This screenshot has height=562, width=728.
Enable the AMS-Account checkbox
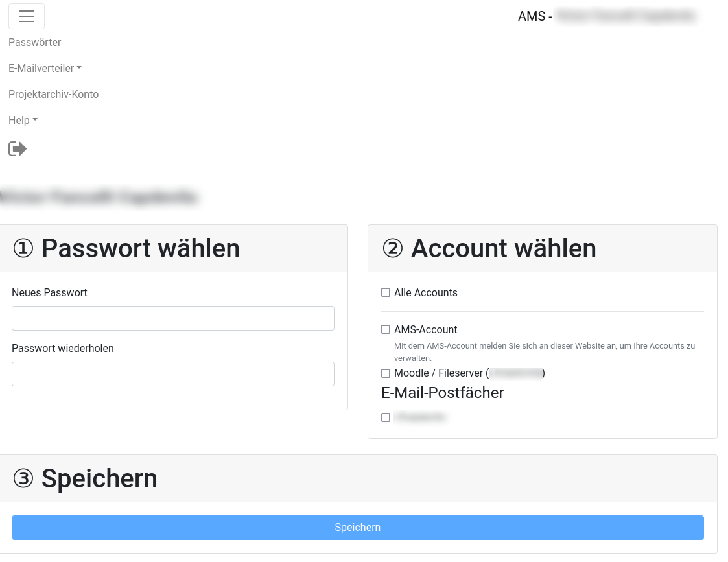click(386, 330)
